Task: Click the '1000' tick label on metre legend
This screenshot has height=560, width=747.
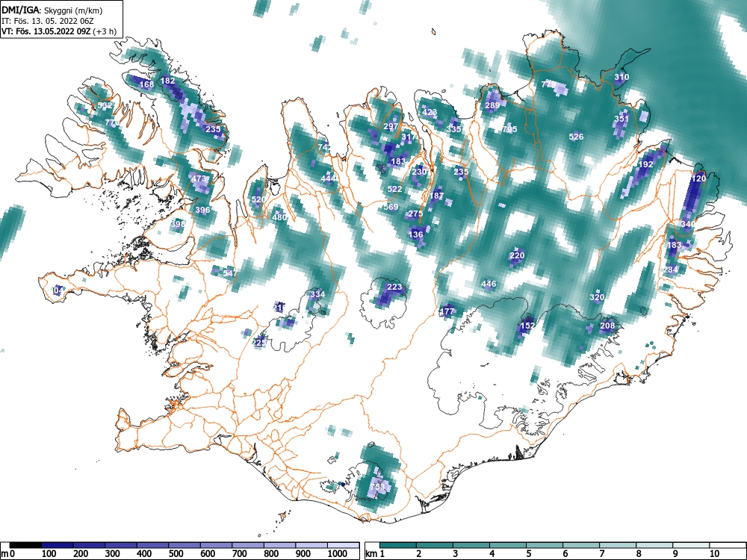Action: tap(338, 554)
